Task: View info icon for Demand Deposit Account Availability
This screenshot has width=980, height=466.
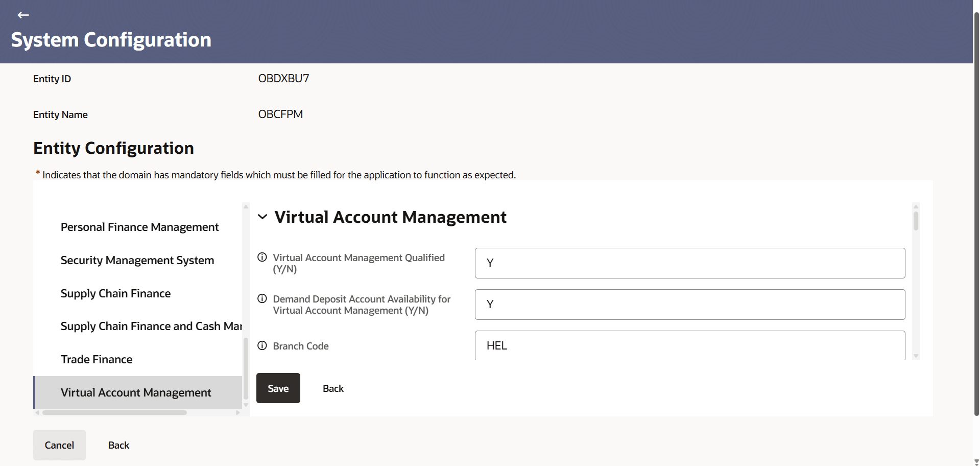Action: click(x=262, y=298)
